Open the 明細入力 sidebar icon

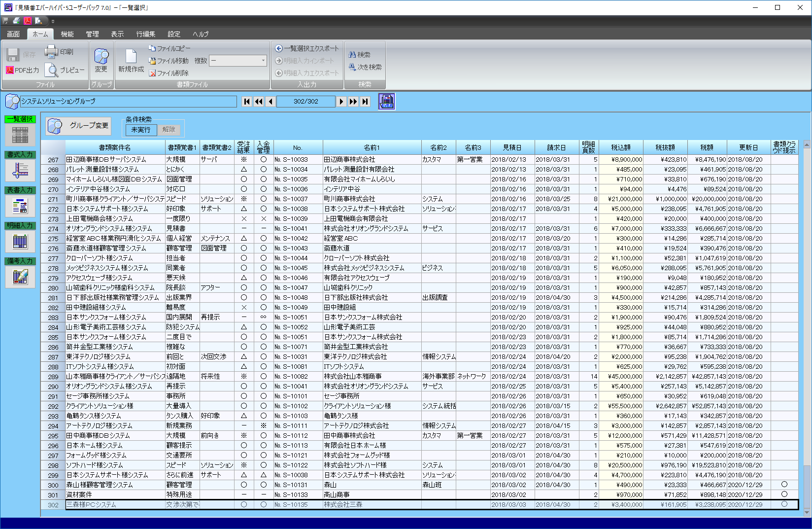point(20,241)
